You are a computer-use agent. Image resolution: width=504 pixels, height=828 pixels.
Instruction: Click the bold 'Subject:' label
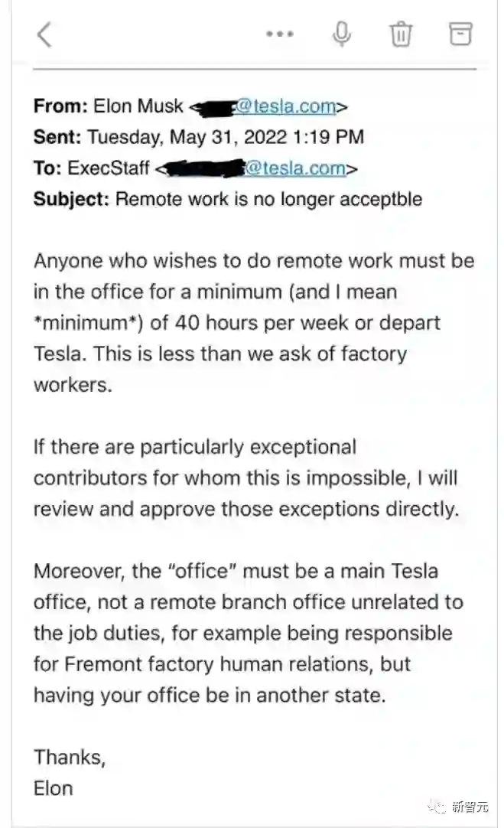click(x=72, y=199)
